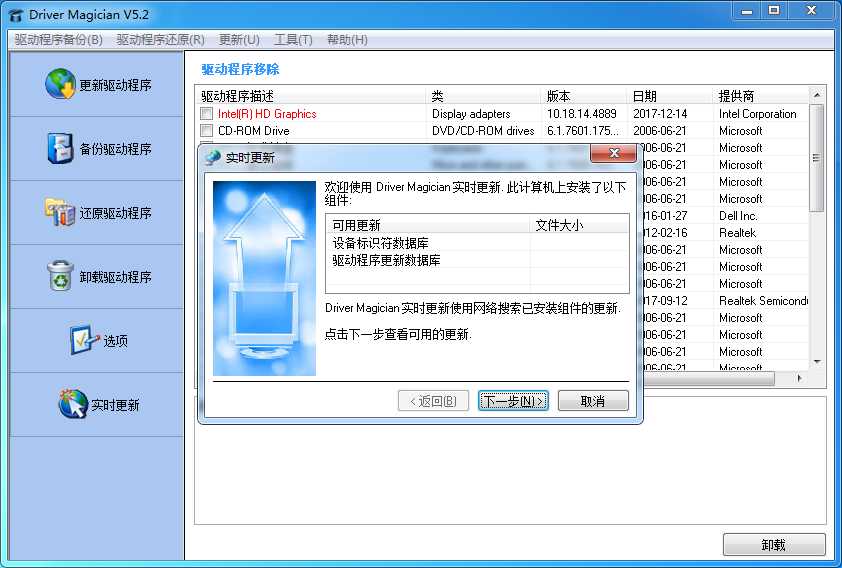Sort by 版本 column header
Image resolution: width=842 pixels, height=568 pixels.
583,96
